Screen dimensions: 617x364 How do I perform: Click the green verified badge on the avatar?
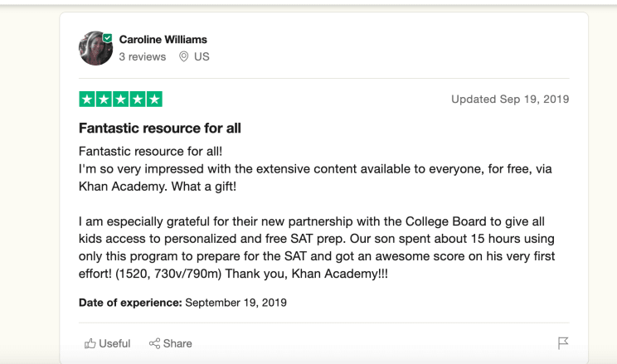107,37
